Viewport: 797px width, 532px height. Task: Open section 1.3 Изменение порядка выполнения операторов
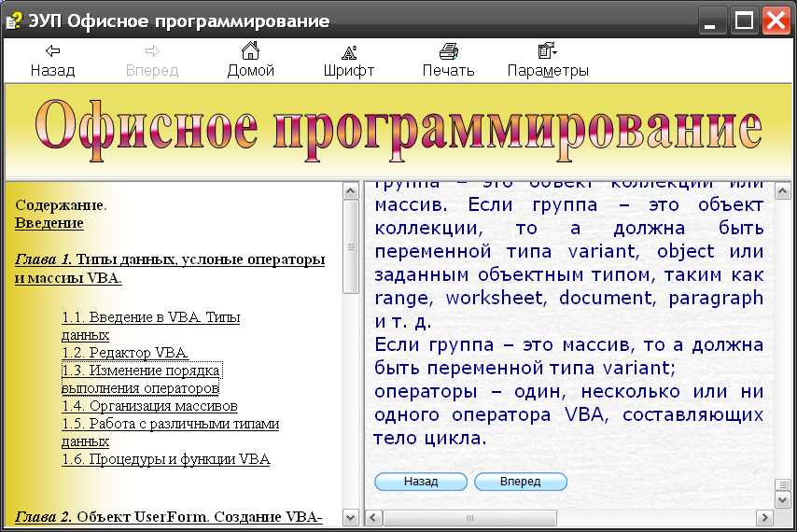pyautogui.click(x=142, y=379)
